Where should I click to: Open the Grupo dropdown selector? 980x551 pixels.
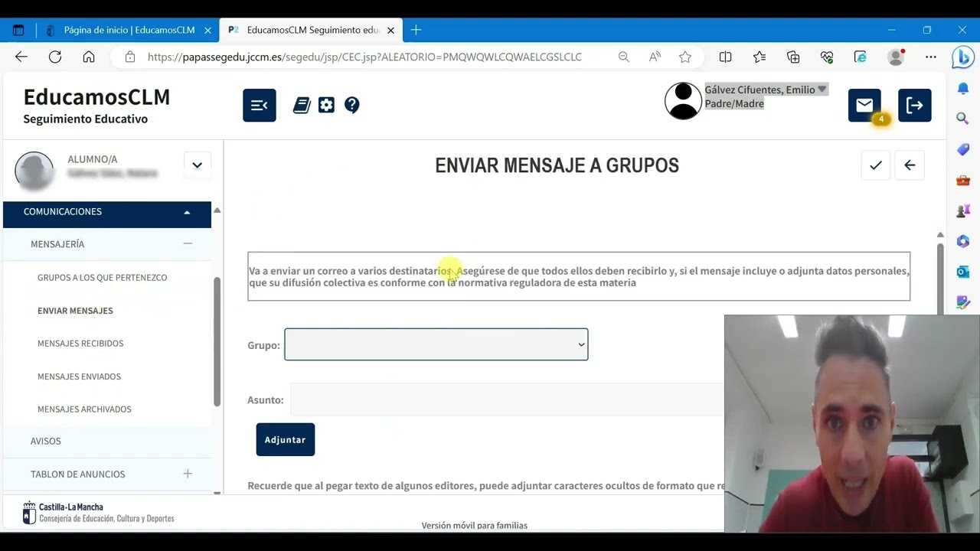tap(436, 344)
